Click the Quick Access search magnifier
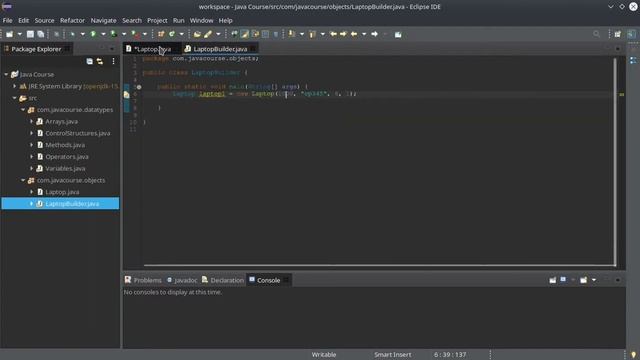Image resolution: width=640 pixels, height=360 pixels. (x=596, y=34)
